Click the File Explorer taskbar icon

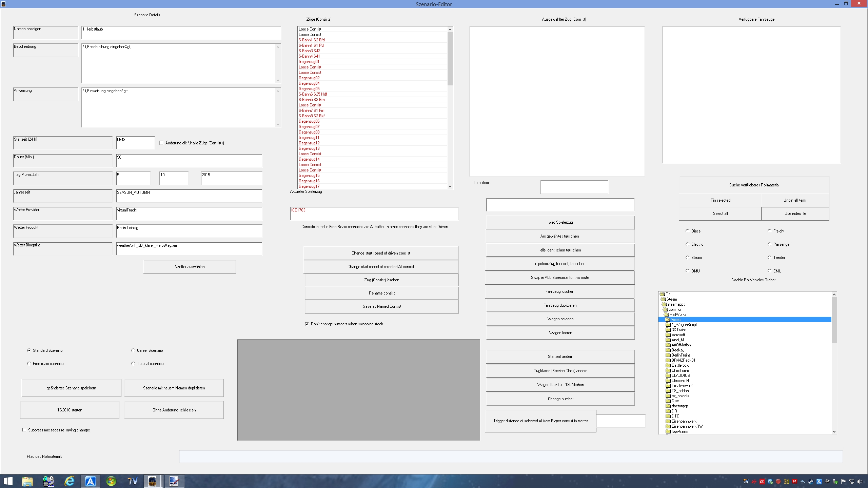(27, 481)
